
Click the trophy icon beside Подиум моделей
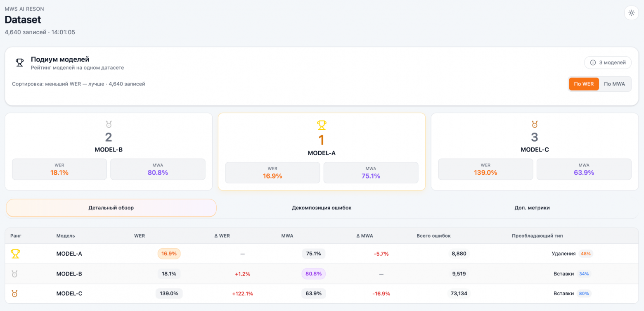coord(19,63)
